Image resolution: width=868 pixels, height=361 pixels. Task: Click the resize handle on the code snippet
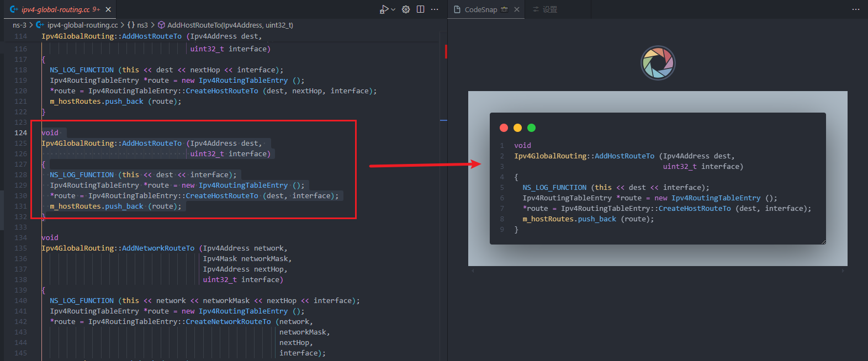pyautogui.click(x=823, y=241)
